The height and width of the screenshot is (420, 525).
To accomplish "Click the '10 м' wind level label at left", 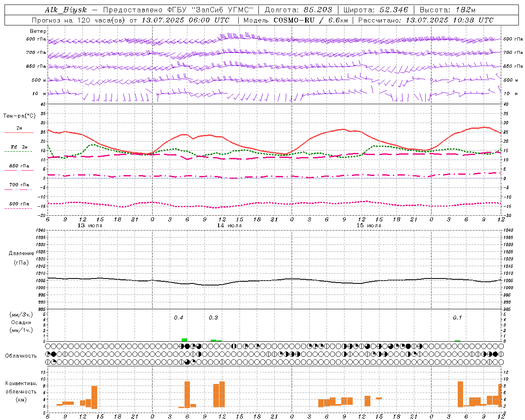I will [x=39, y=94].
